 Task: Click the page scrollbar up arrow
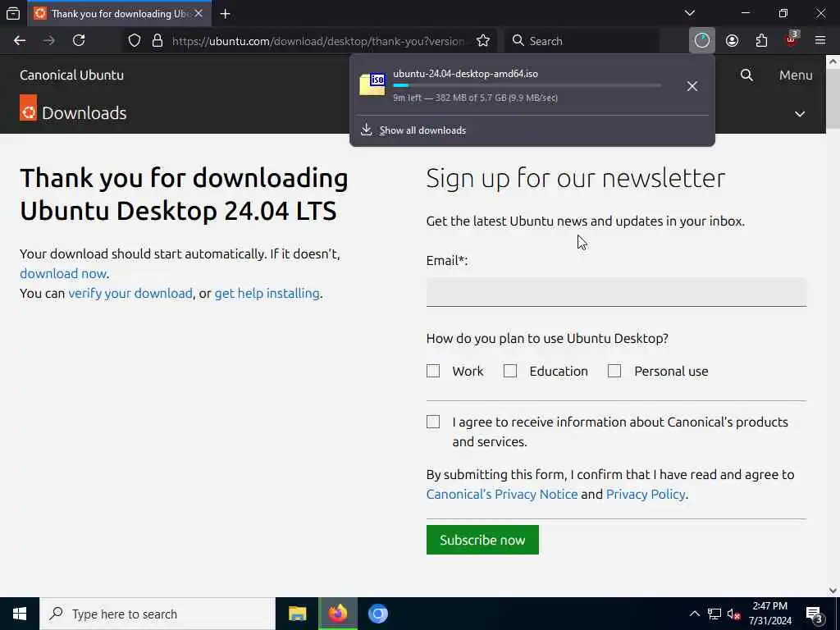pyautogui.click(x=833, y=62)
